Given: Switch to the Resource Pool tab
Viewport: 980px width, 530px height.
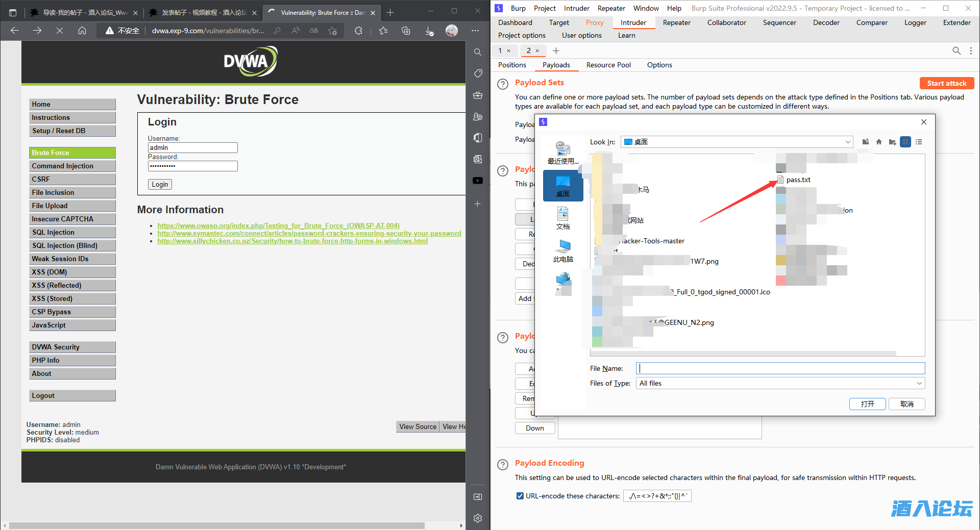Looking at the screenshot, I should [x=608, y=65].
